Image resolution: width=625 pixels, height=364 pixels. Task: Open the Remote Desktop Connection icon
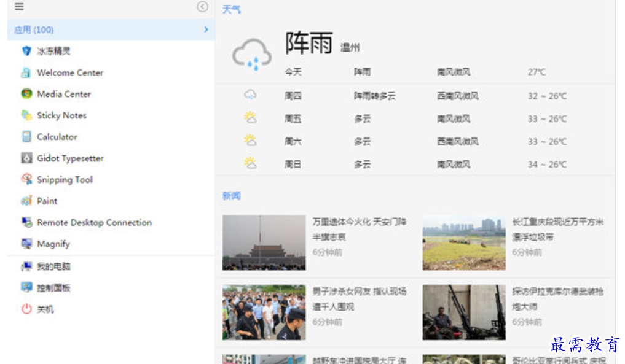pos(26,222)
